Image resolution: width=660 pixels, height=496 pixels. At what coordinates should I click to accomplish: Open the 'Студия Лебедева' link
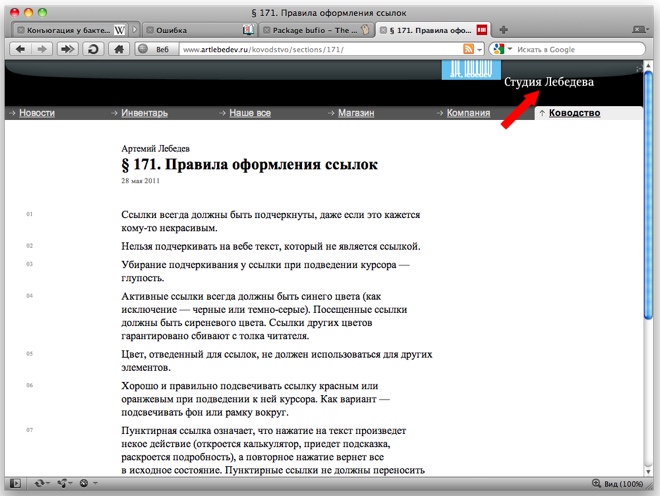549,82
